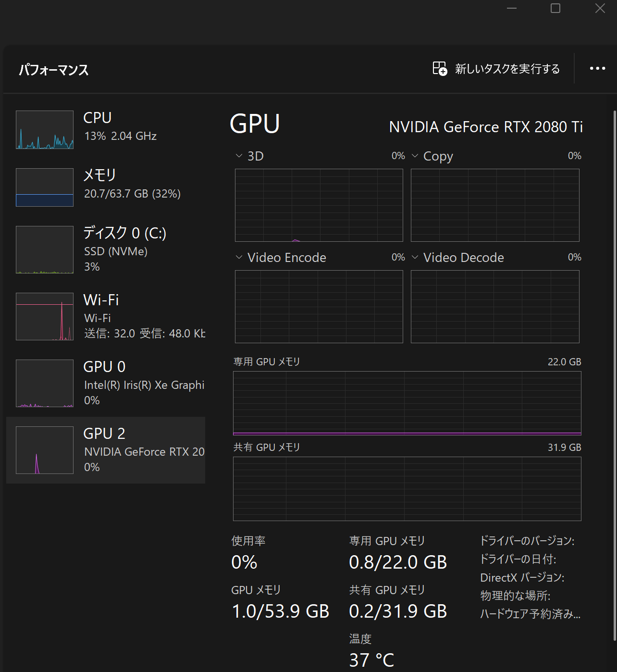Click the 3D engine usage graph
This screenshot has height=672, width=617.
(x=319, y=205)
